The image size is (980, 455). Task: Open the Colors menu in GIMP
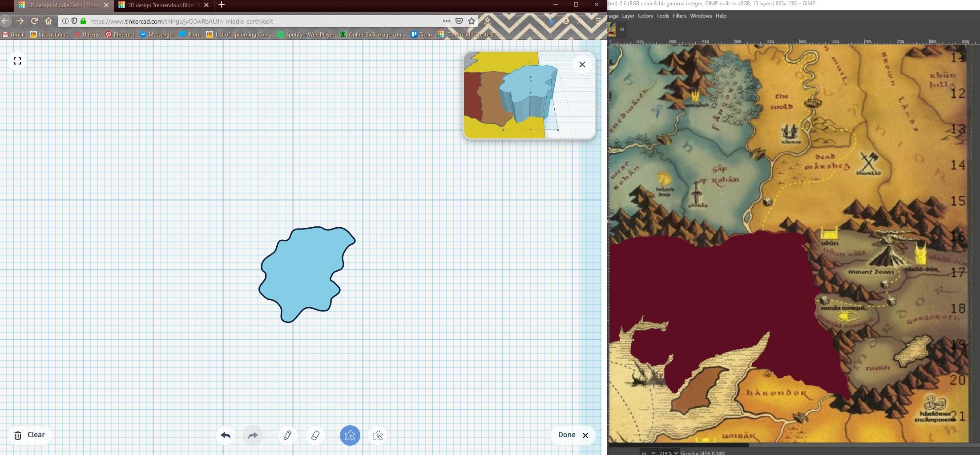pos(645,16)
